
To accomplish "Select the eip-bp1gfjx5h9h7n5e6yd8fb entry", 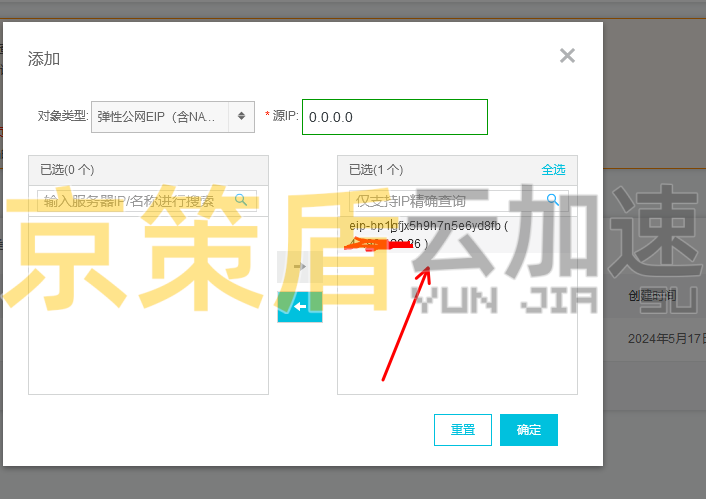I will (x=457, y=235).
